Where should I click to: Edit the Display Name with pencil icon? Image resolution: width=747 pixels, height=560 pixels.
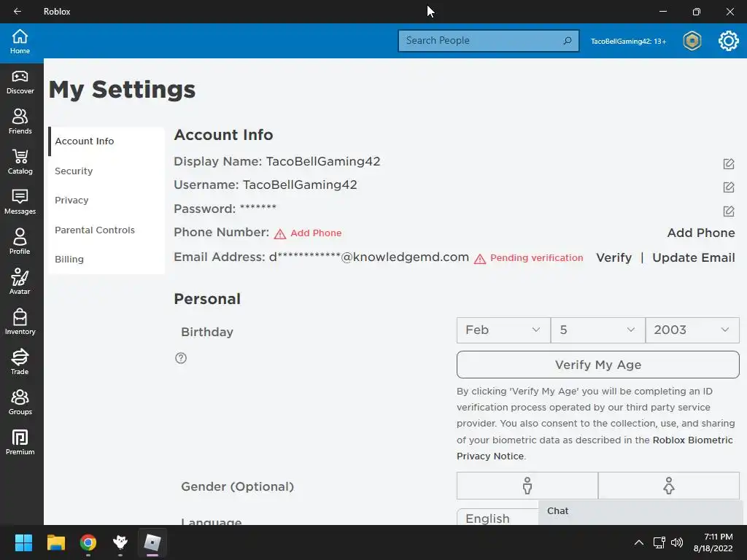729,164
